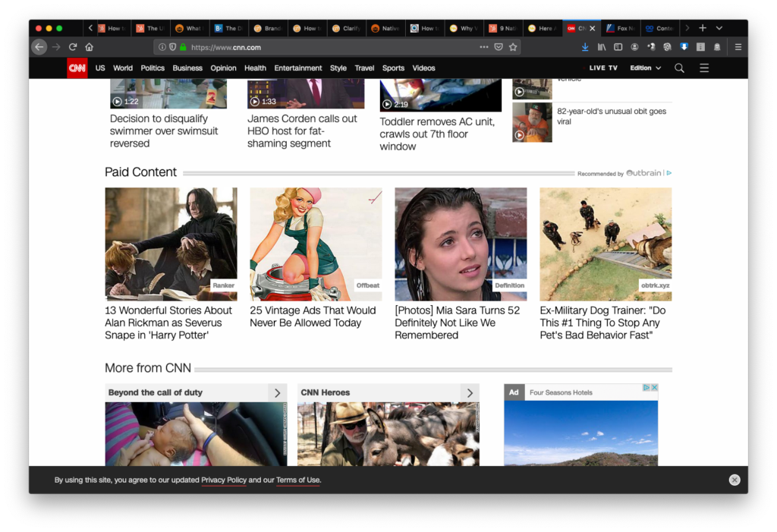Image resolution: width=777 pixels, height=532 pixels.
Task: Reload the CNN page
Action: (73, 47)
